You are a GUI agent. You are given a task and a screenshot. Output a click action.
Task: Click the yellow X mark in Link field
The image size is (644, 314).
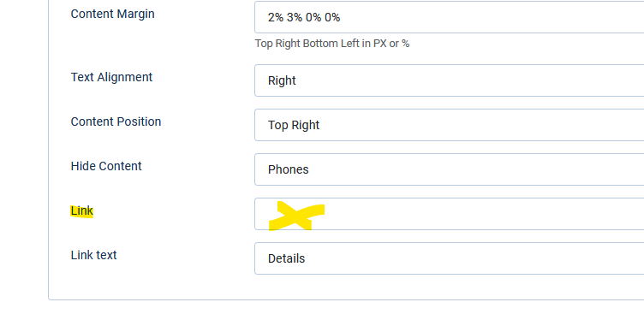point(296,216)
